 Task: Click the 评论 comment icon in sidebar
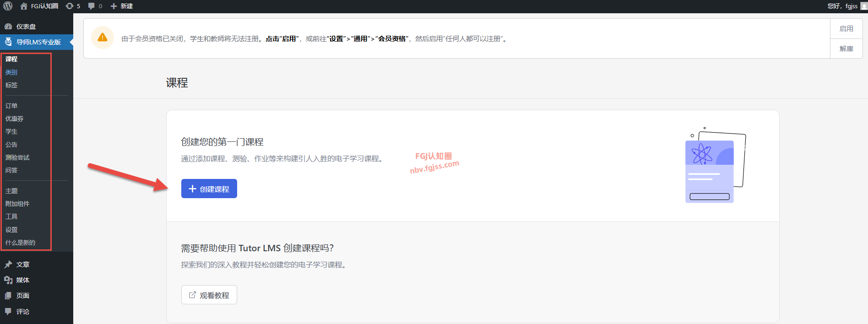pos(8,312)
